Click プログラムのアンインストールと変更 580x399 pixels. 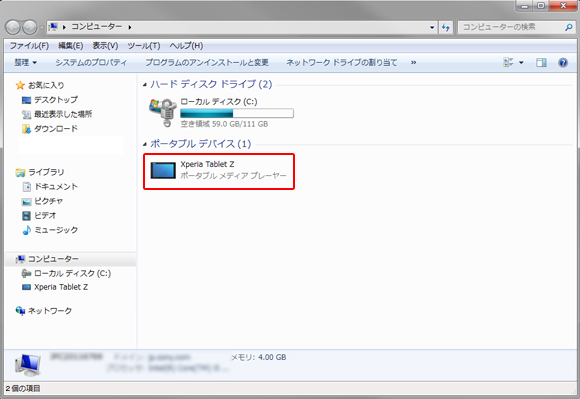click(x=206, y=62)
